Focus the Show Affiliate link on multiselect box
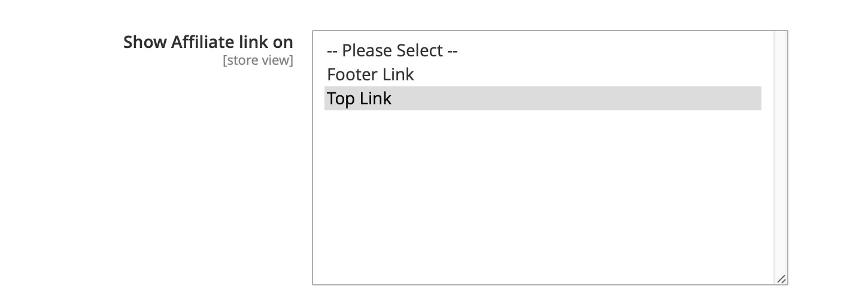868x301 pixels. click(550, 158)
